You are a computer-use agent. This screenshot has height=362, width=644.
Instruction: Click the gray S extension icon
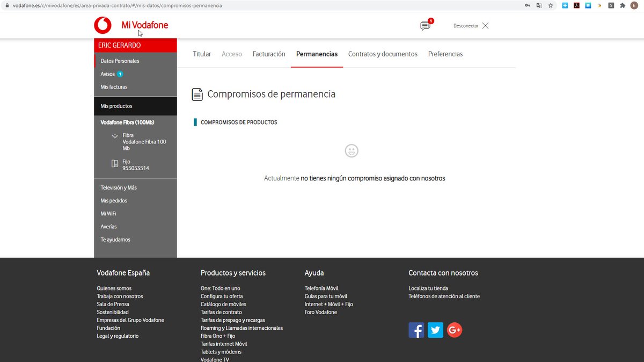pyautogui.click(x=611, y=5)
